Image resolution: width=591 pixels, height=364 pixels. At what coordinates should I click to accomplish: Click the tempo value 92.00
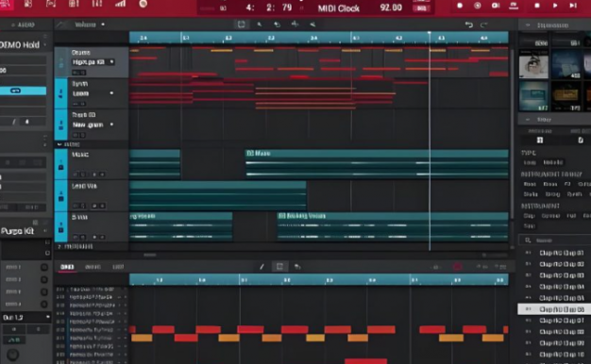point(391,8)
